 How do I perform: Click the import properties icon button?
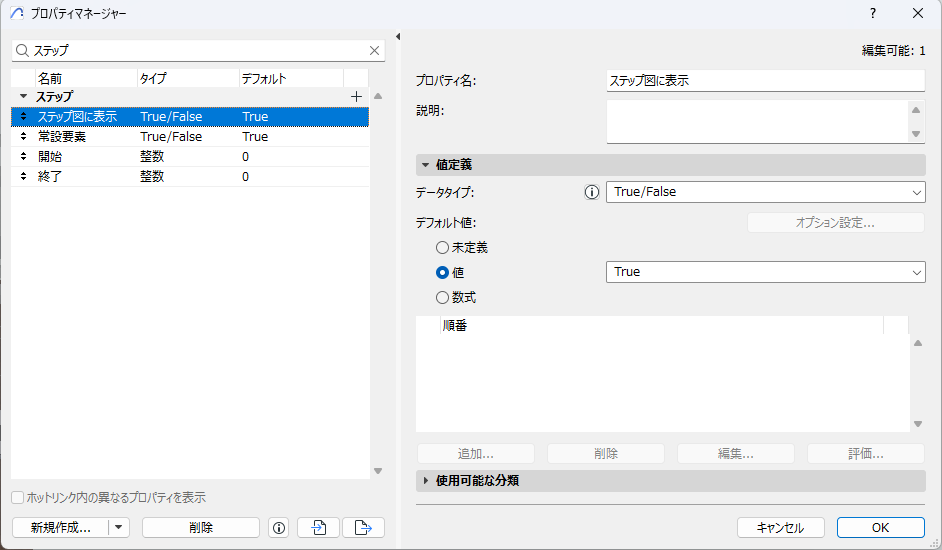[x=319, y=528]
